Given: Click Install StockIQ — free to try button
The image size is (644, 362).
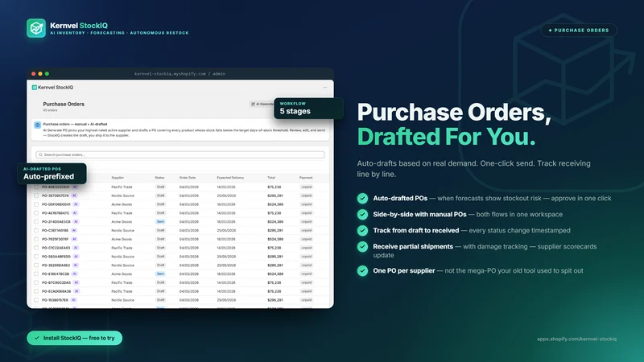Looking at the screenshot, I should click(74, 338).
